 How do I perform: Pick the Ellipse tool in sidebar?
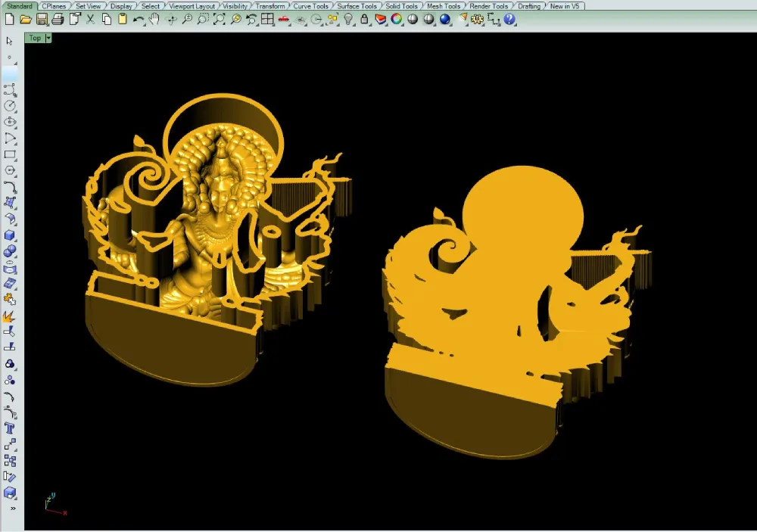(x=10, y=122)
